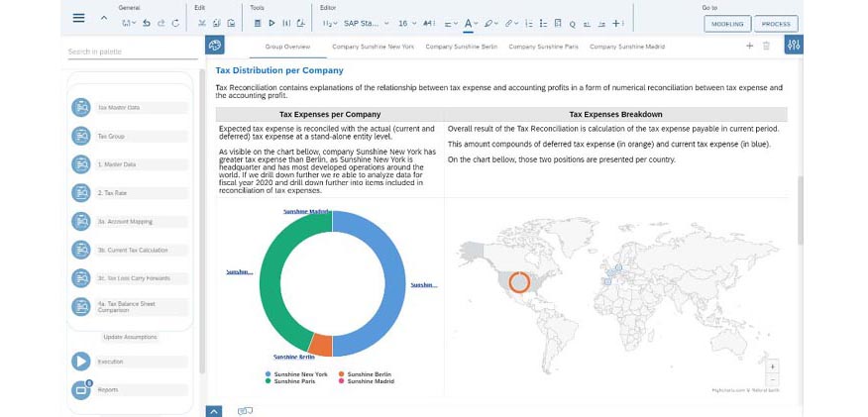Toggle Sunshine Paris legend entry
Viewport: 868px width, 417px height.
[x=290, y=381]
